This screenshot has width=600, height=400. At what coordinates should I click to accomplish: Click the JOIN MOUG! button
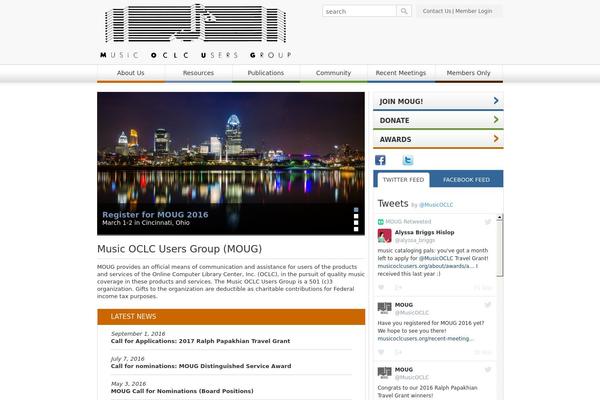(438, 101)
